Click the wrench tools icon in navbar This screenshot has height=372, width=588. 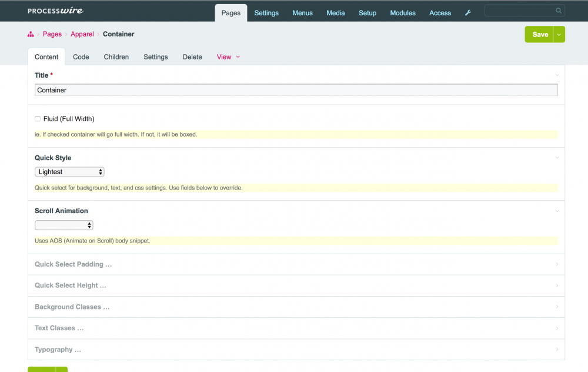coord(468,13)
